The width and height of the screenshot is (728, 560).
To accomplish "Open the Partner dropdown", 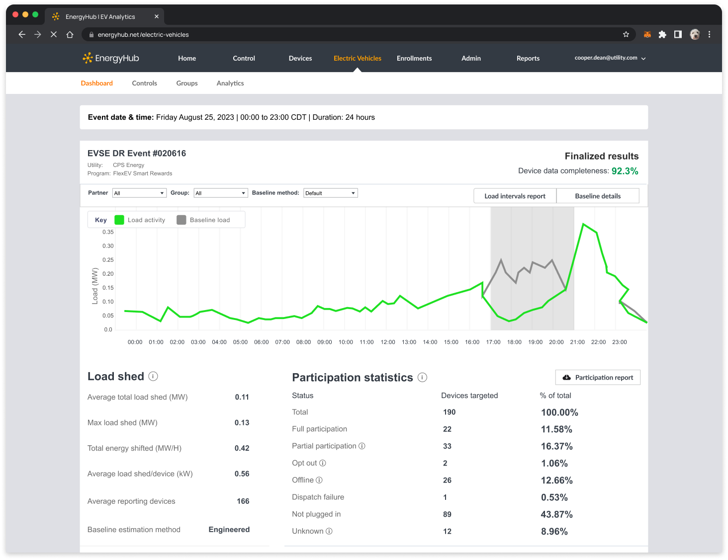I will (x=139, y=193).
